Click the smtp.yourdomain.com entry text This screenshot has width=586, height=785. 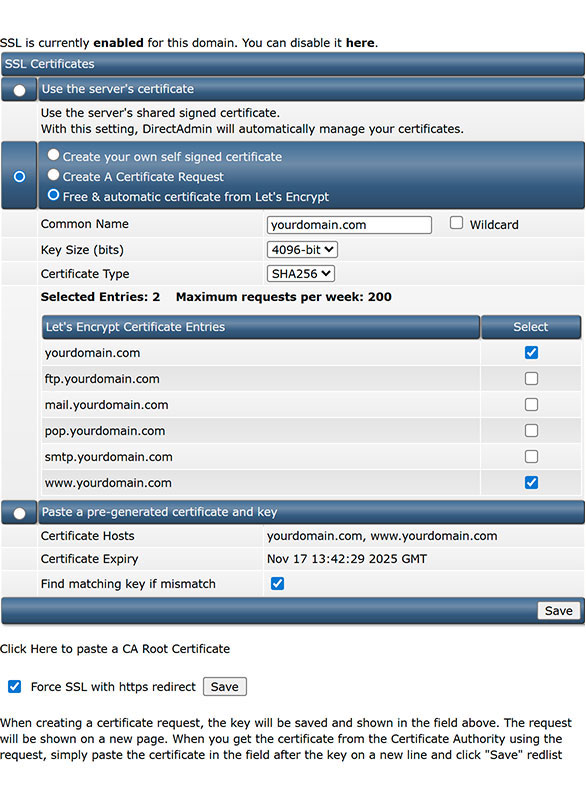tap(109, 457)
